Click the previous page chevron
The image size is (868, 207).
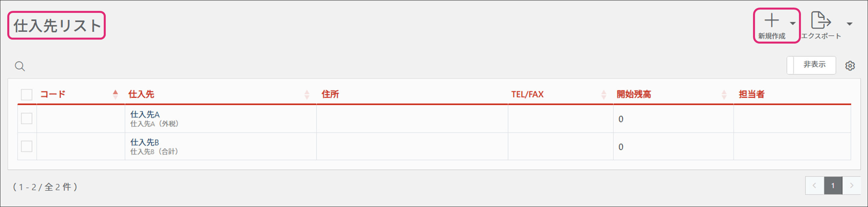[x=814, y=186]
